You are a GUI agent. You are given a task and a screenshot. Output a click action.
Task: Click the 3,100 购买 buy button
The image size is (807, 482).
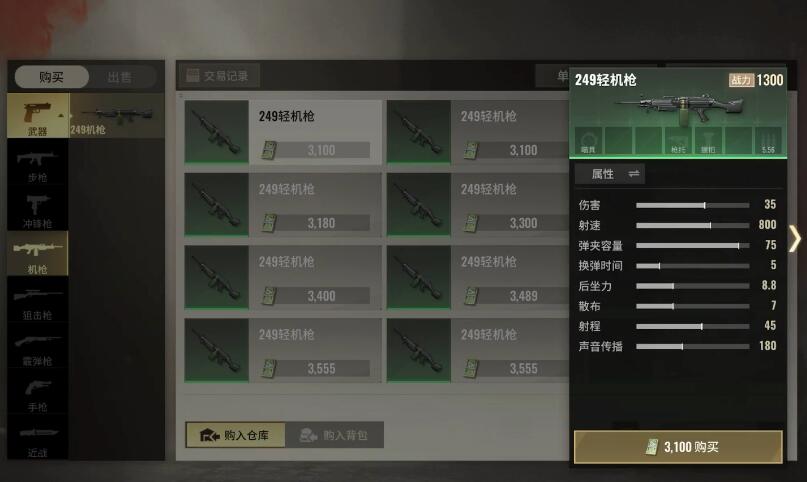click(678, 447)
